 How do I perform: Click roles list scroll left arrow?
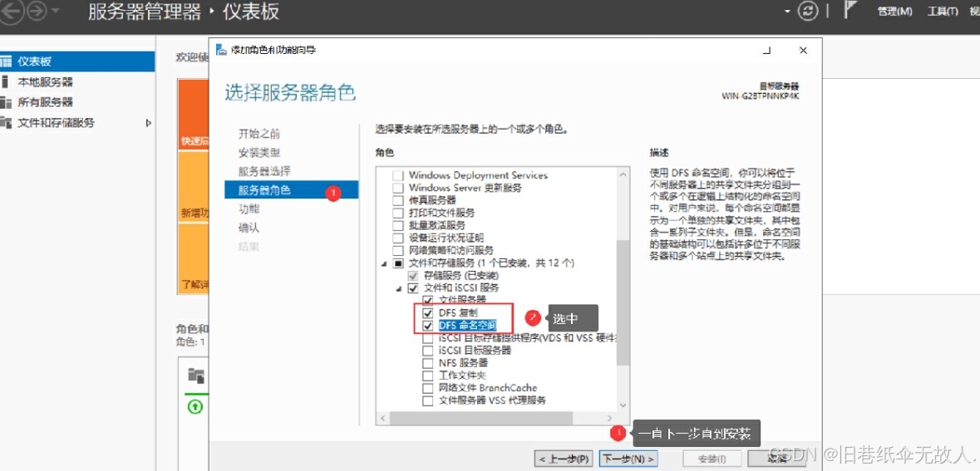point(383,418)
